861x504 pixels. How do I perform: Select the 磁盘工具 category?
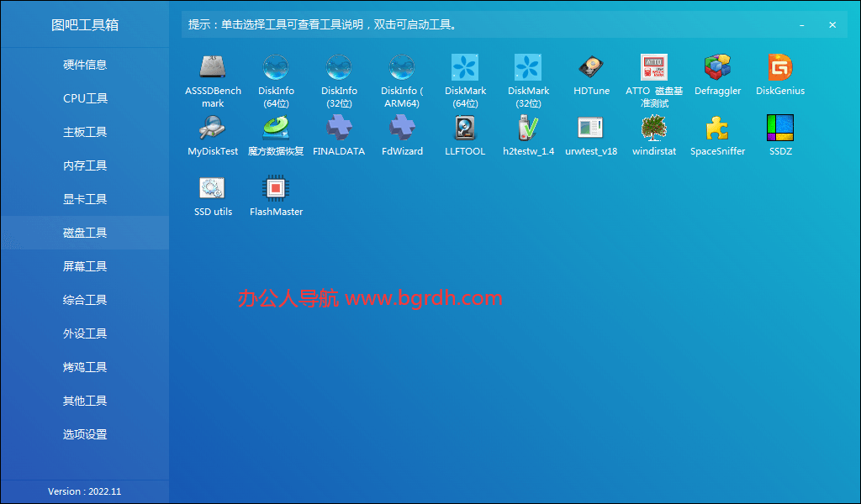tap(85, 233)
